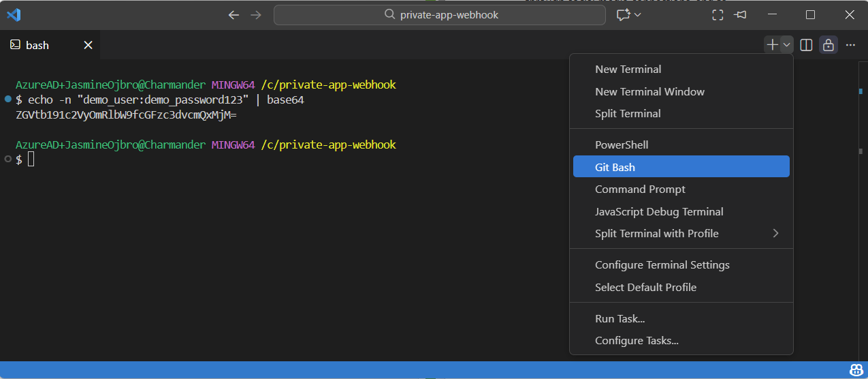Click the terminal cursor at prompt
The width and height of the screenshot is (868, 379).
[31, 160]
